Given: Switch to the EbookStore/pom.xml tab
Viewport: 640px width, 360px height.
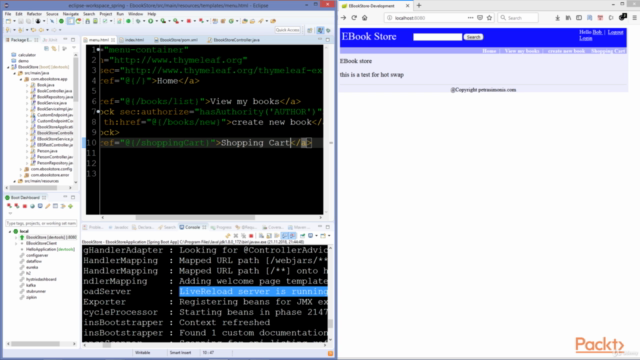Looking at the screenshot, I should coord(177,40).
